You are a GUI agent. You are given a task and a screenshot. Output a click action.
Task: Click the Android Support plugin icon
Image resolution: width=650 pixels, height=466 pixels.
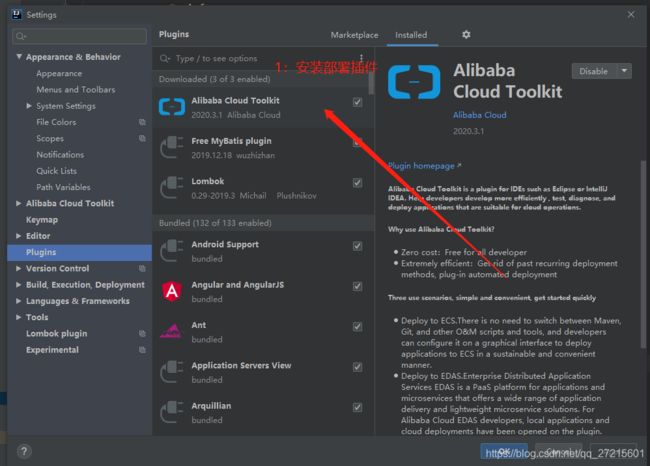tap(172, 251)
